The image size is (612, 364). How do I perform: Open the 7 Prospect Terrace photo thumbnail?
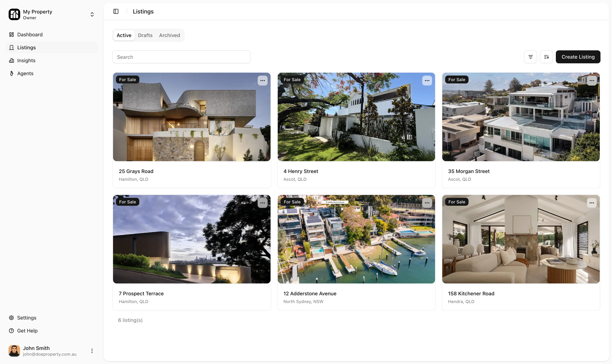click(192, 239)
